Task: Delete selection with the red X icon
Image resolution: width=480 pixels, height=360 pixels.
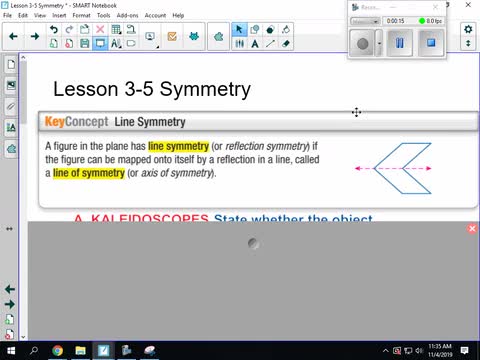Action: click(x=100, y=30)
